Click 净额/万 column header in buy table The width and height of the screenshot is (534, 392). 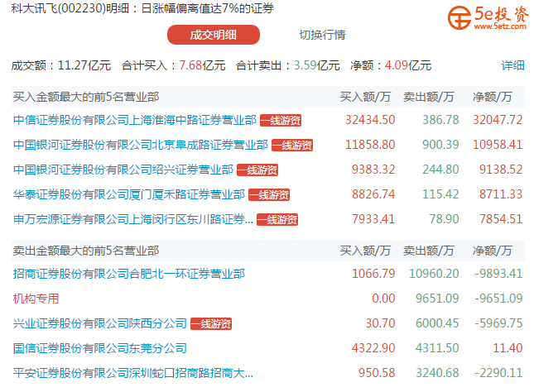pyautogui.click(x=492, y=97)
